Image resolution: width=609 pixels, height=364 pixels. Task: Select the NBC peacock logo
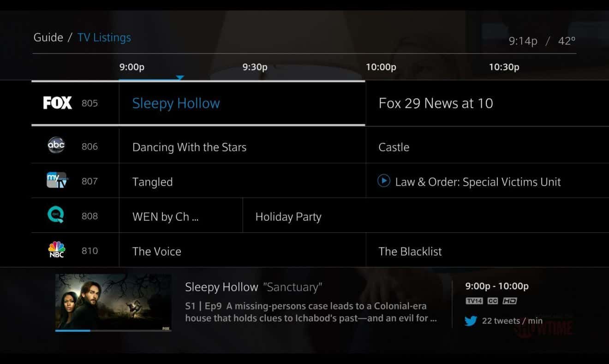tap(57, 250)
